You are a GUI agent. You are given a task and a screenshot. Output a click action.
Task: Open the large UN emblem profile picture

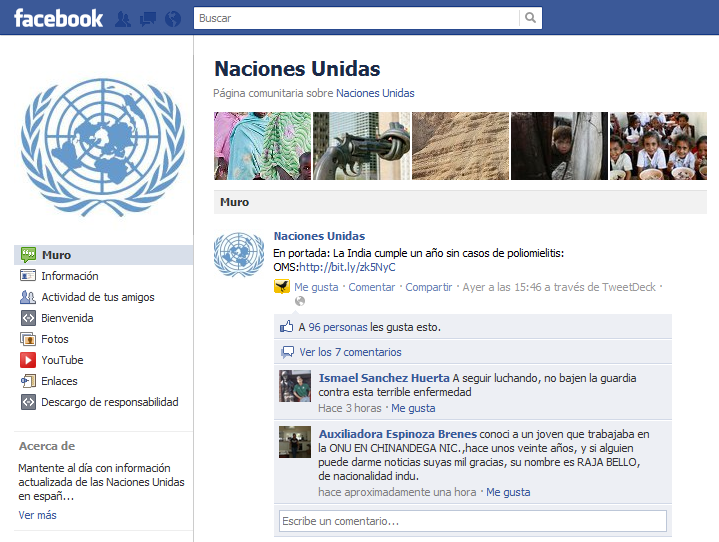(103, 147)
